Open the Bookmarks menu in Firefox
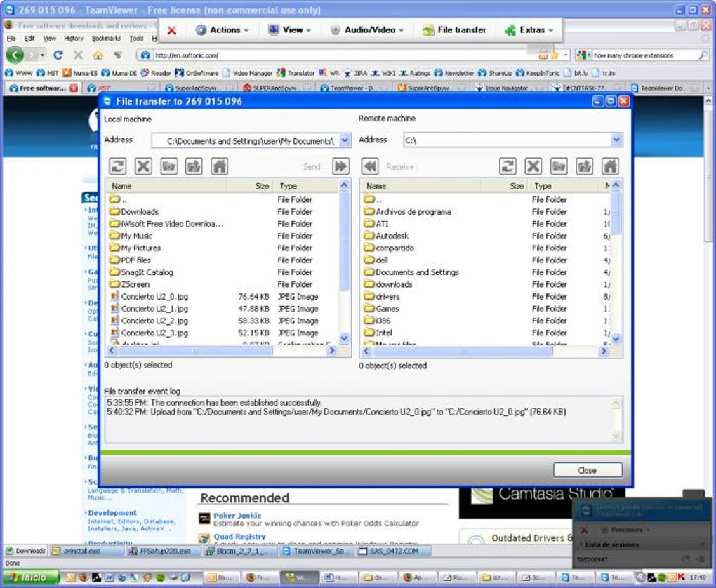 point(107,39)
